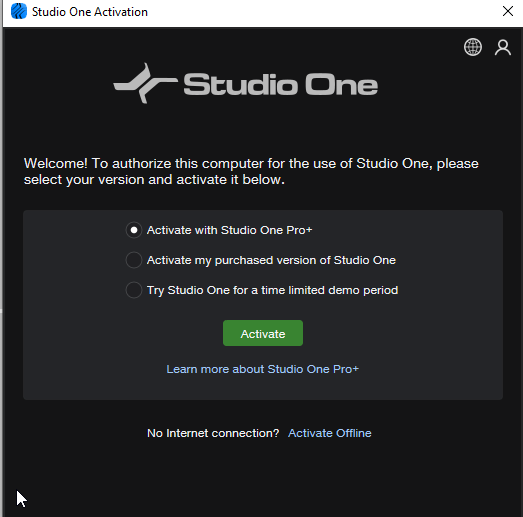Screen dimensions: 523x517
Task: Close the Studio One Activation window
Action: [508, 11]
